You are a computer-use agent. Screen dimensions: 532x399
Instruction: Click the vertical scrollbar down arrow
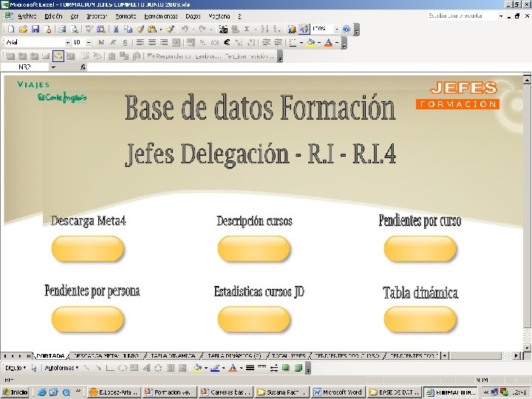coord(527,348)
